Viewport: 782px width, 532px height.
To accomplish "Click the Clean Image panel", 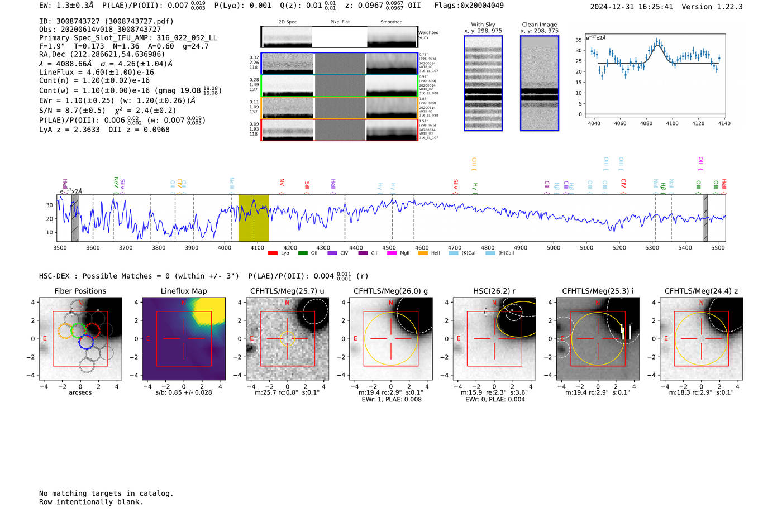I will pyautogui.click(x=540, y=83).
